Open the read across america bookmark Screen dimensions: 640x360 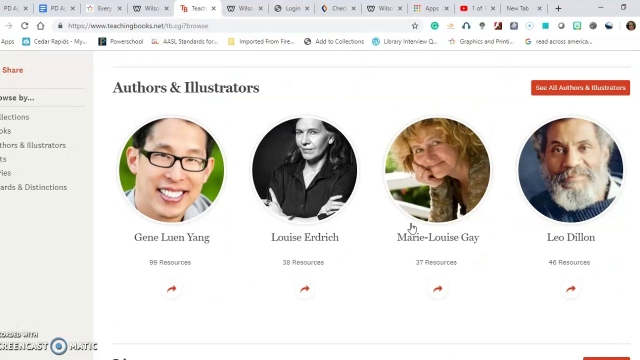pyautogui.click(x=558, y=42)
